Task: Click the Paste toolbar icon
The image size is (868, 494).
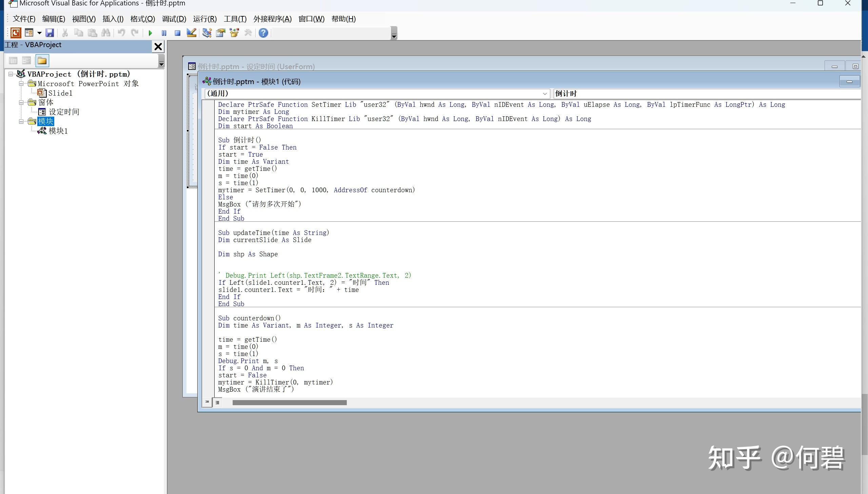Action: pos(92,33)
